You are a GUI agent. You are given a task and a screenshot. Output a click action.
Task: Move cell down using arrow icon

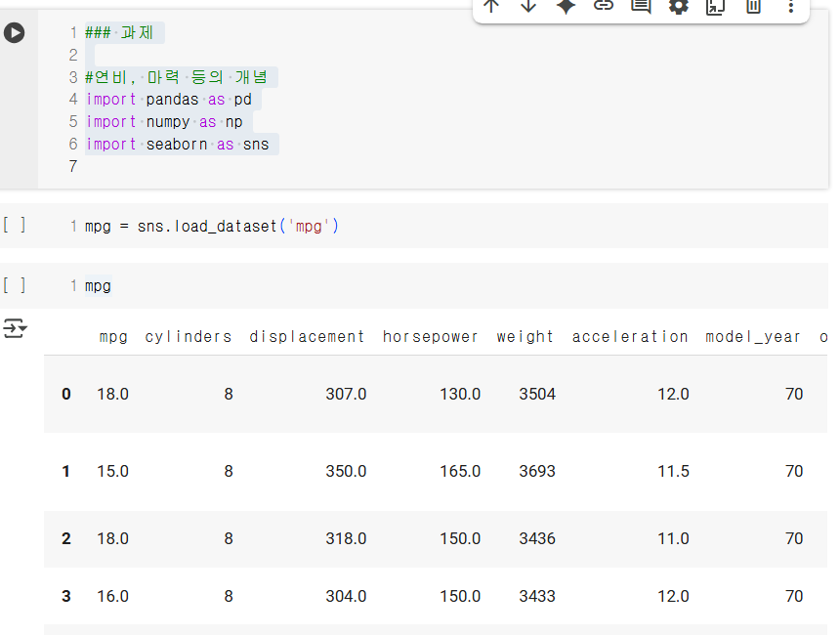coord(528,6)
